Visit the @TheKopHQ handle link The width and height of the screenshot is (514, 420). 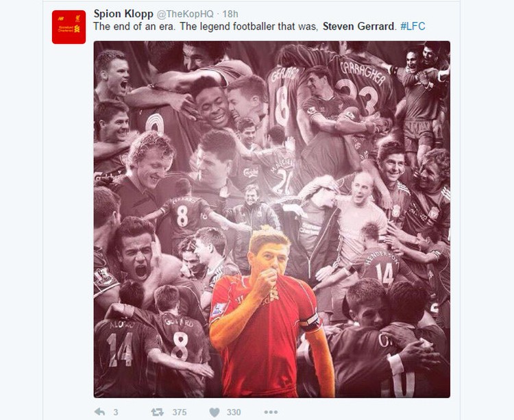click(x=185, y=14)
